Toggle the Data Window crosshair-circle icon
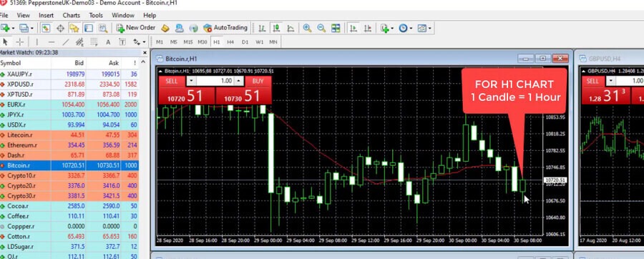The height and width of the screenshot is (259, 644). (x=60, y=28)
